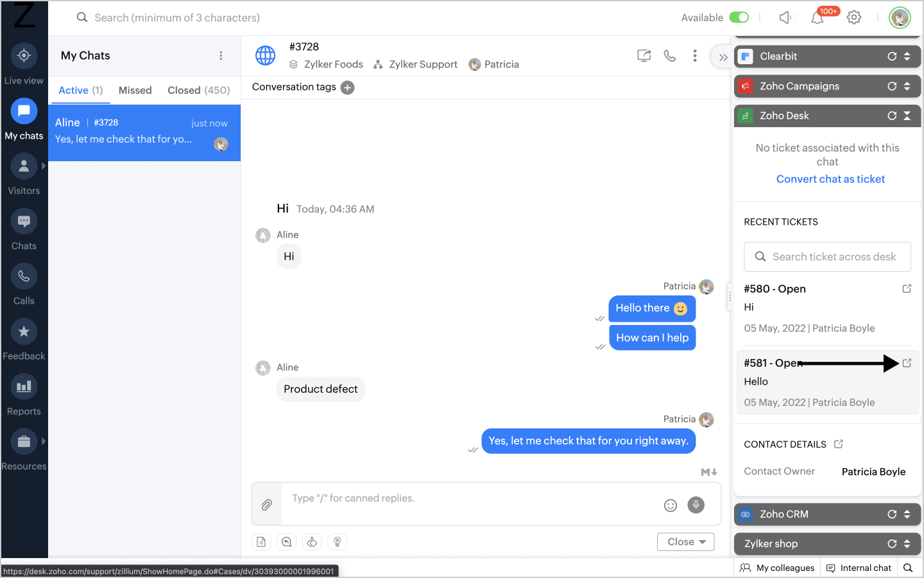The width and height of the screenshot is (924, 578).
Task: Switch to the Closed chats tab
Action: tap(199, 91)
